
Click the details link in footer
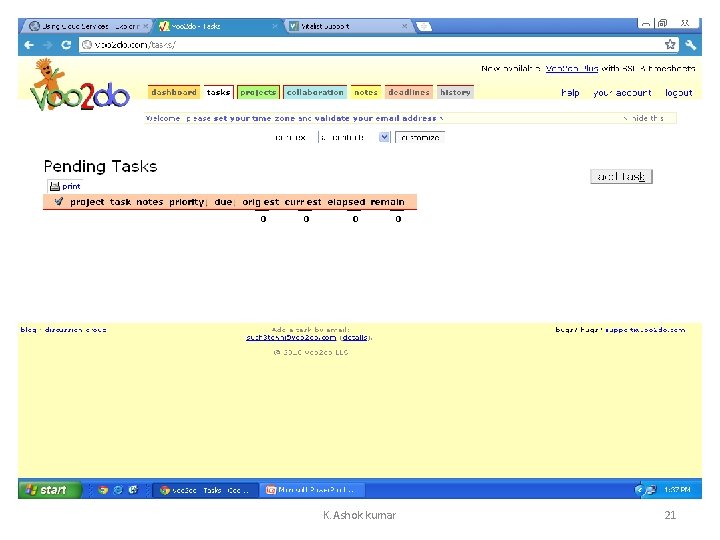pos(355,338)
